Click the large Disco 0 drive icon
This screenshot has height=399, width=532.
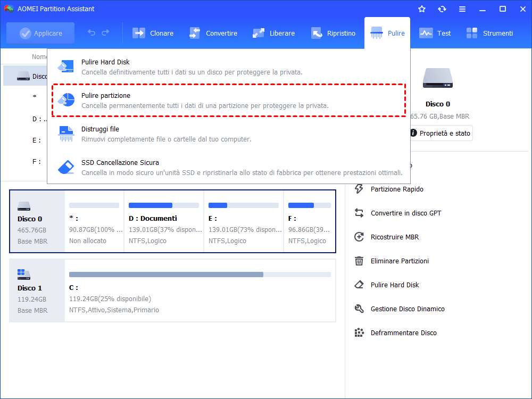pos(438,78)
